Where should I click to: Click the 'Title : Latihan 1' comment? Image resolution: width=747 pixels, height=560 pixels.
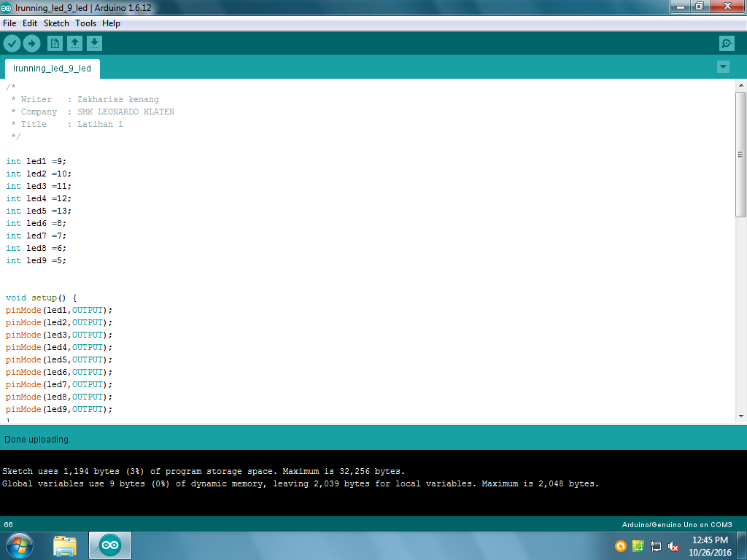click(67, 124)
